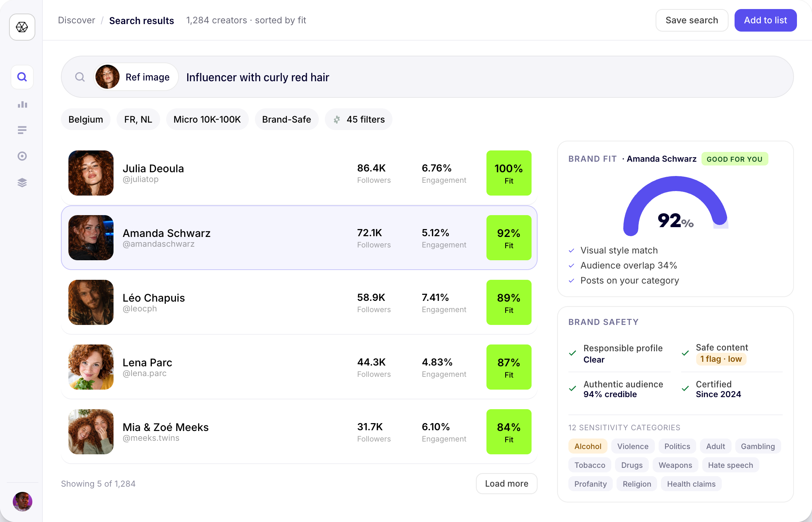The width and height of the screenshot is (812, 522).
Task: Click the gear icon on 45 filters
Action: 337,120
